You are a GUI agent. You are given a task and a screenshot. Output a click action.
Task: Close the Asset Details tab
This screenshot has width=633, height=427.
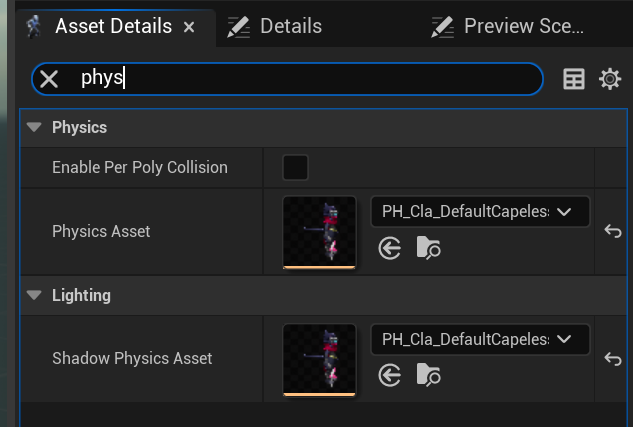pyautogui.click(x=189, y=27)
